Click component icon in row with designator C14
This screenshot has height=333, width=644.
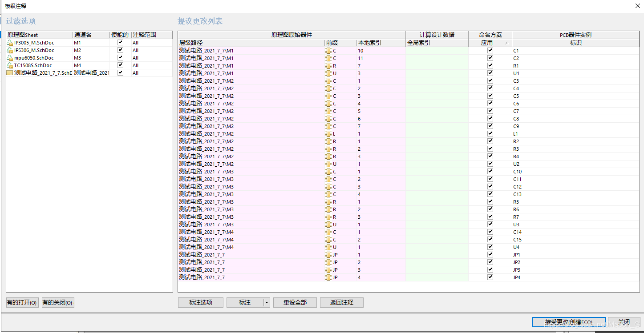click(329, 232)
